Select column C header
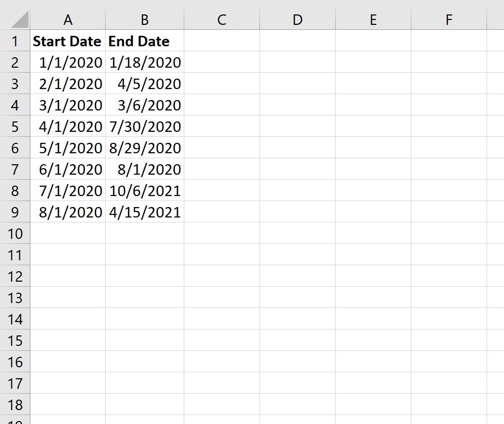Viewport: 504px width, 424px height. [x=222, y=20]
